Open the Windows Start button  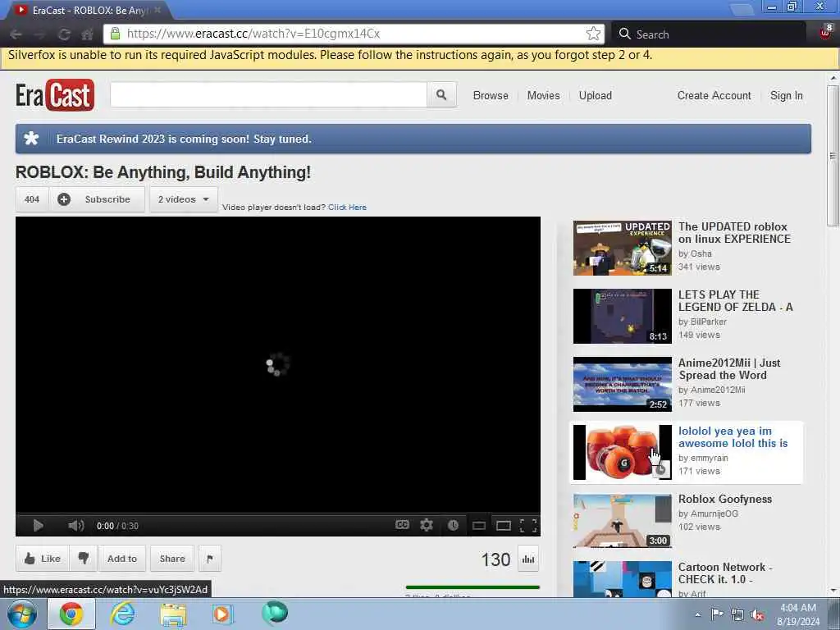click(x=21, y=614)
